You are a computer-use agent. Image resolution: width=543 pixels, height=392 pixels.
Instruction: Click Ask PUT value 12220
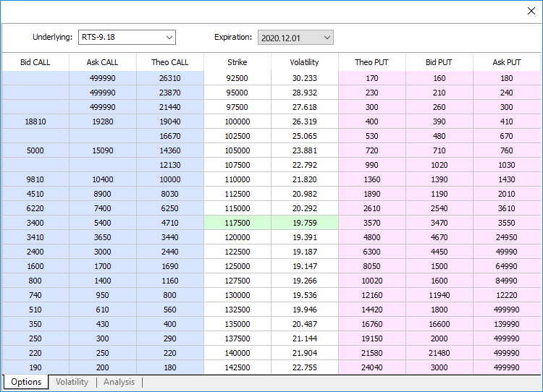[x=507, y=296]
